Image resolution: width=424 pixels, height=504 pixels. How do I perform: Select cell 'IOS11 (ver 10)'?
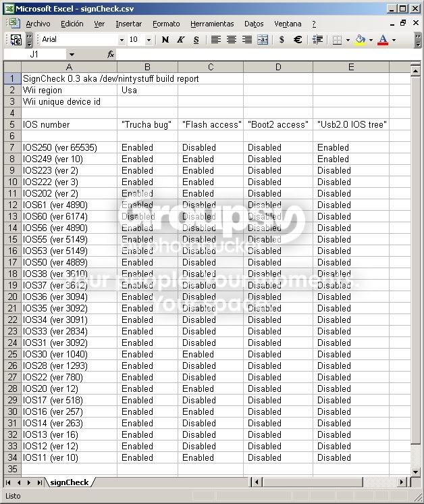tap(69, 457)
